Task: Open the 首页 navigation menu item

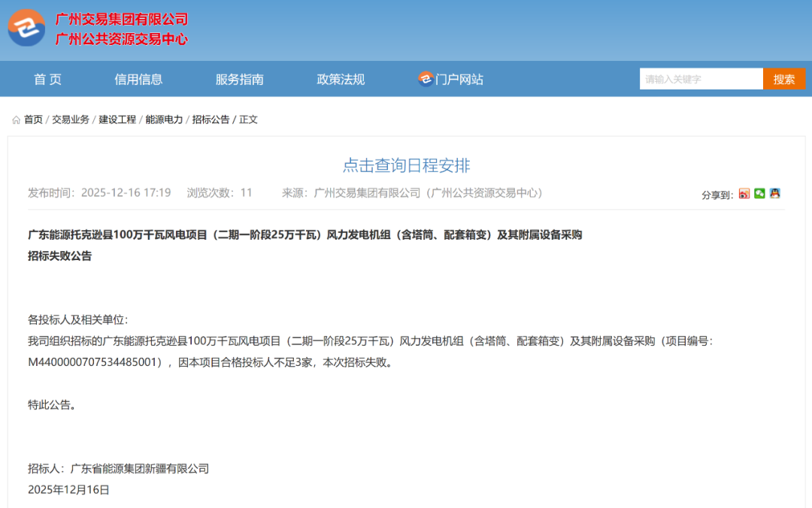Action: [47, 80]
